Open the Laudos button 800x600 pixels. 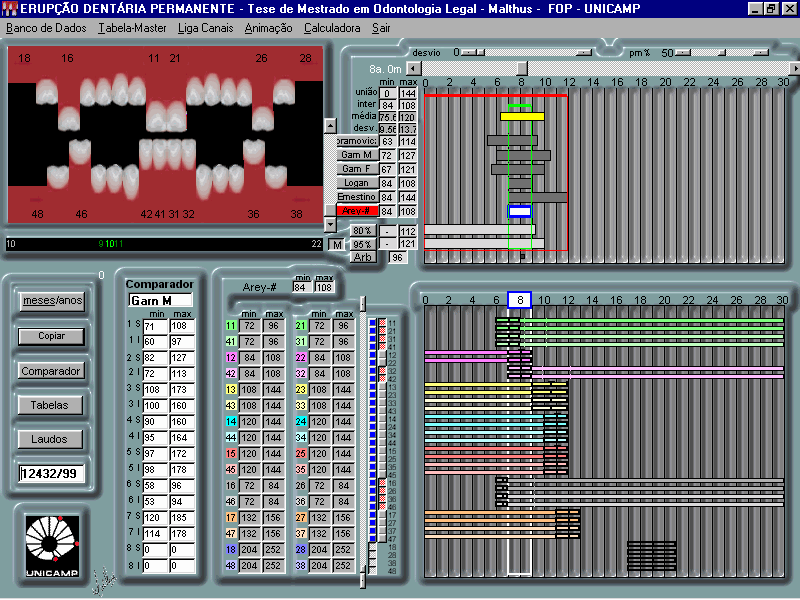[x=49, y=439]
